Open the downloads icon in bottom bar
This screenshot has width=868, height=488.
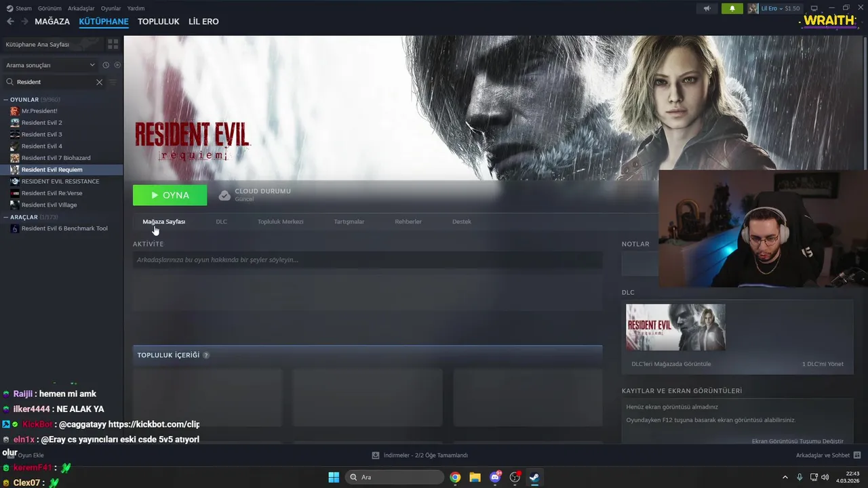[376, 455]
